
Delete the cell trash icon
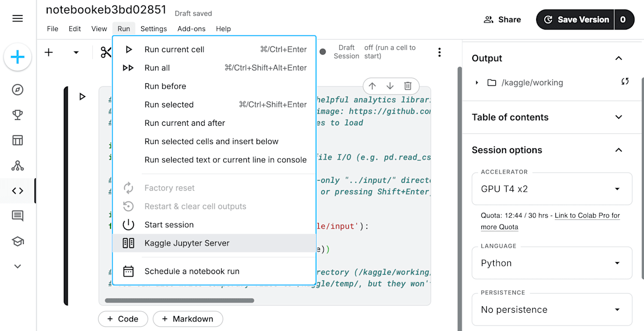pos(408,86)
